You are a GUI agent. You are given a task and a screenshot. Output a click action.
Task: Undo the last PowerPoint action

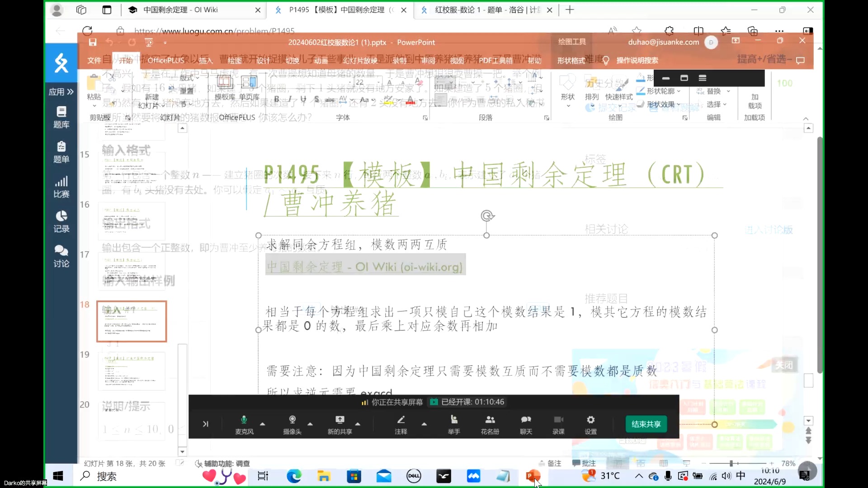(109, 42)
